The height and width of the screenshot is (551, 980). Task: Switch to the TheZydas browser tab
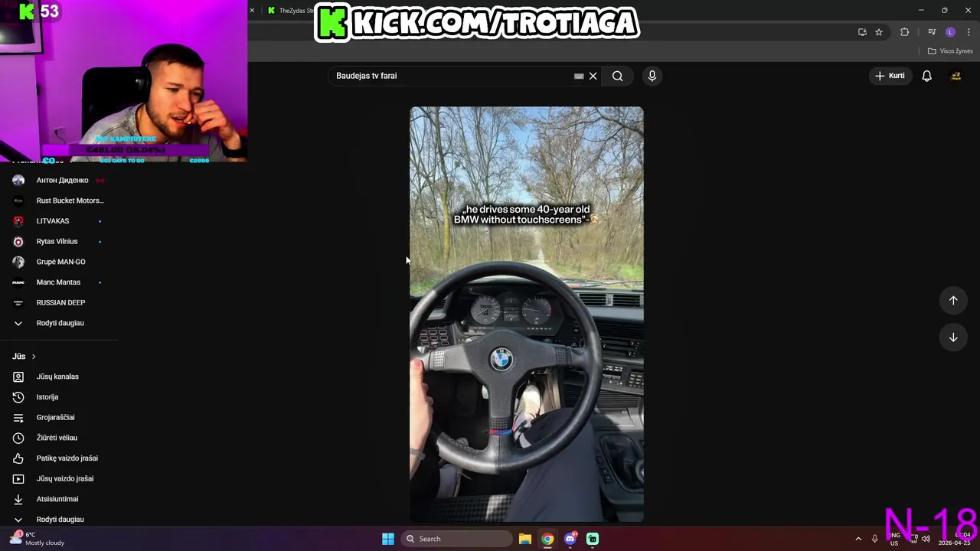[x=289, y=11]
